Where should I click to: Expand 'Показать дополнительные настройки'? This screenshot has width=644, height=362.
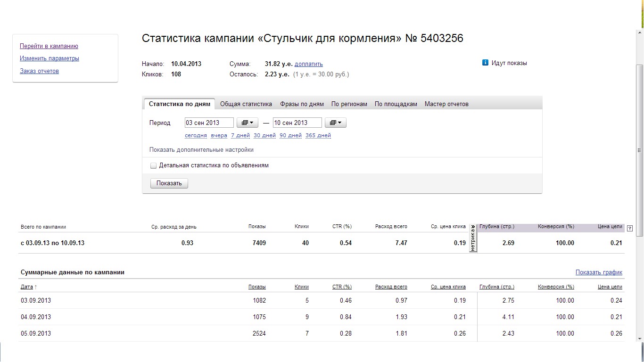point(201,150)
